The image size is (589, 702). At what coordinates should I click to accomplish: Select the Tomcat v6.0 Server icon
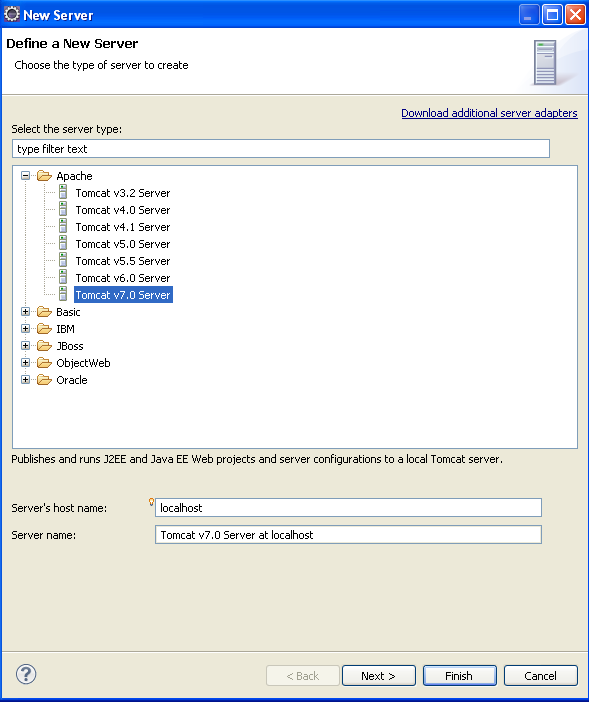tap(63, 278)
